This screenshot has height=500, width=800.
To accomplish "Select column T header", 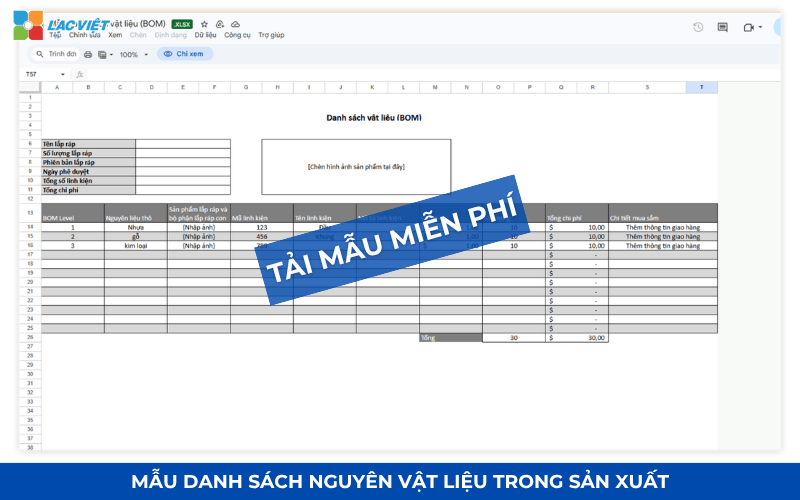I will pyautogui.click(x=702, y=87).
